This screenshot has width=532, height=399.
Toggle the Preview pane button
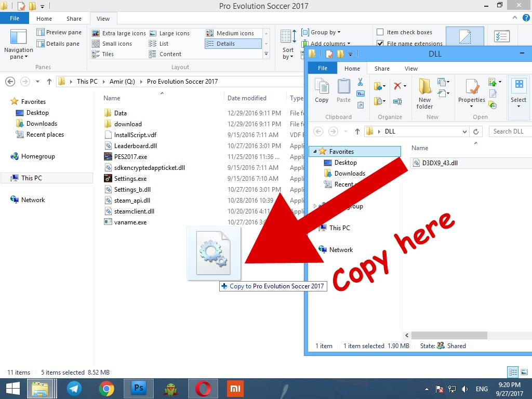tap(59, 32)
